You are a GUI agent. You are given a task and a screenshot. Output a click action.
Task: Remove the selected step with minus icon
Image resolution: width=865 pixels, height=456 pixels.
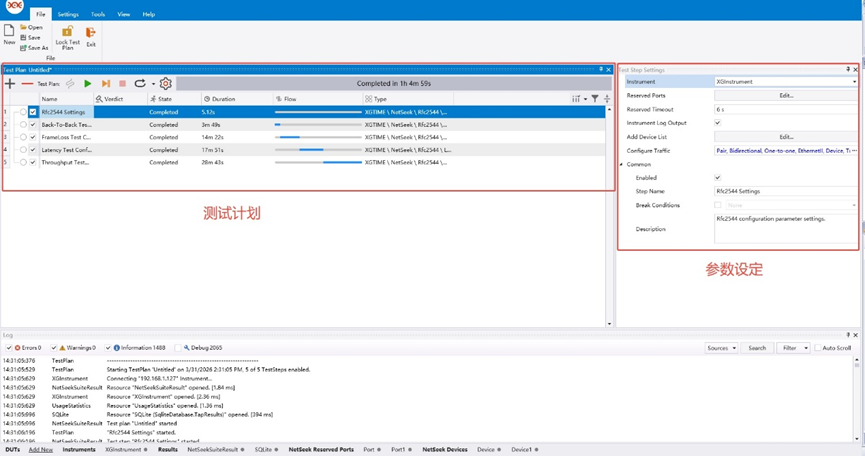click(x=27, y=84)
